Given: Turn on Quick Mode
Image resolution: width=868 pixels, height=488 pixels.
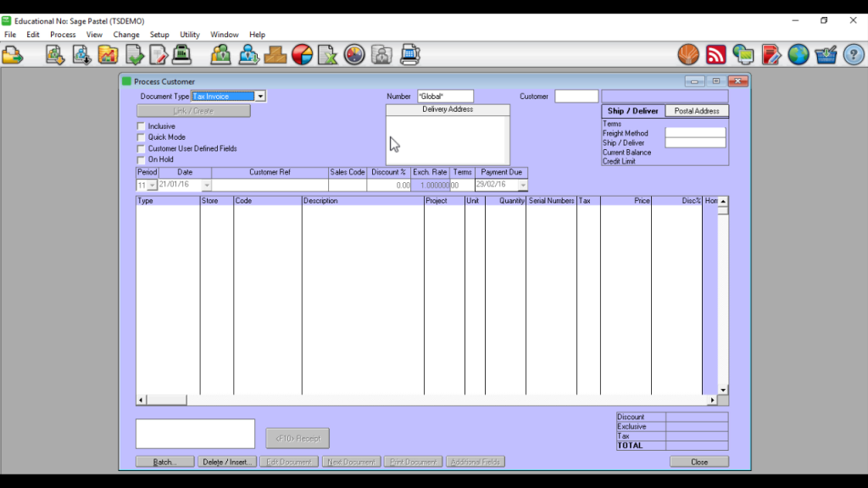Looking at the screenshot, I should tap(140, 136).
